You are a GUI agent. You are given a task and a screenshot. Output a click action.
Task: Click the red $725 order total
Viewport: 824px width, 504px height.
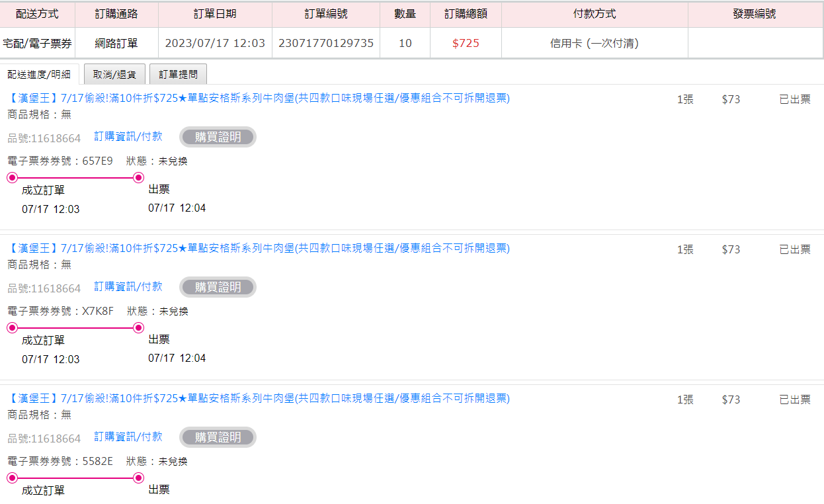(x=466, y=44)
